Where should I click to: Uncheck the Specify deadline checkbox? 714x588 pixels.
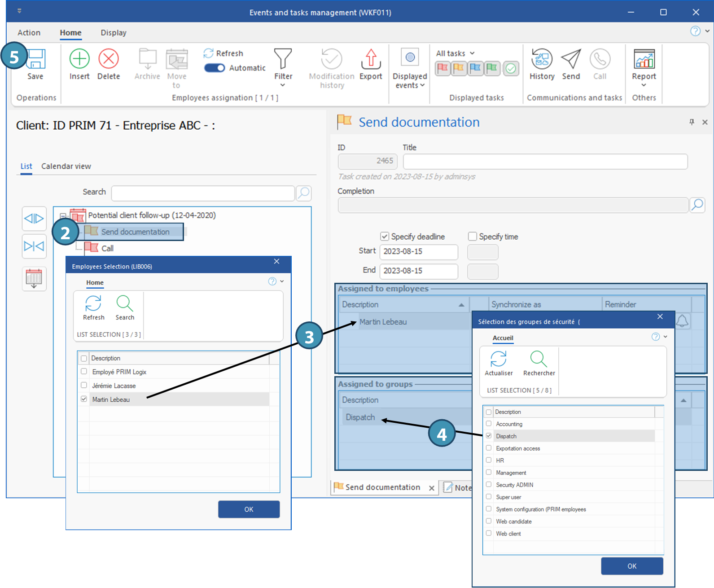[x=385, y=237]
